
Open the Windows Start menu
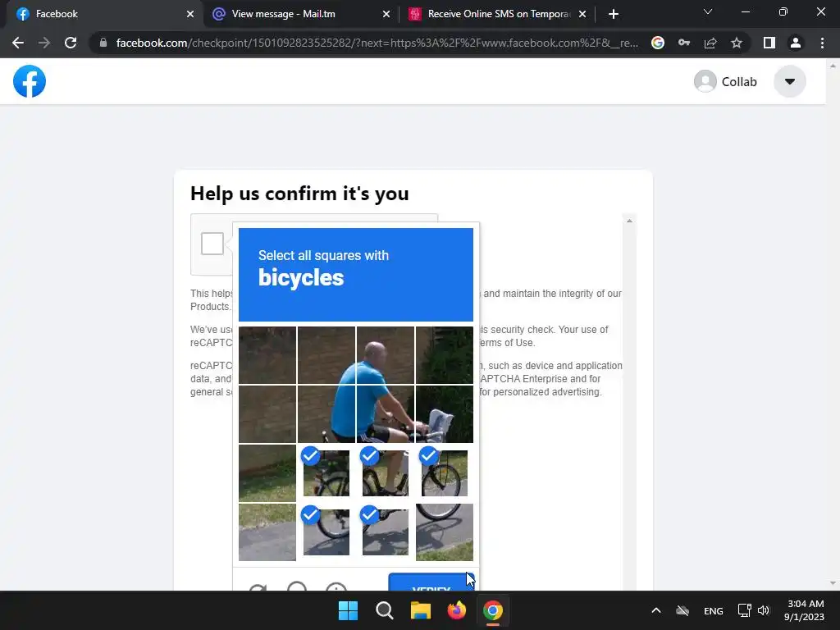tap(348, 610)
